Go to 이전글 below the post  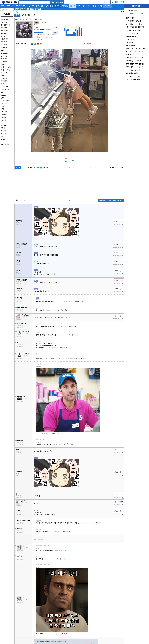pyautogui.click(x=117, y=168)
